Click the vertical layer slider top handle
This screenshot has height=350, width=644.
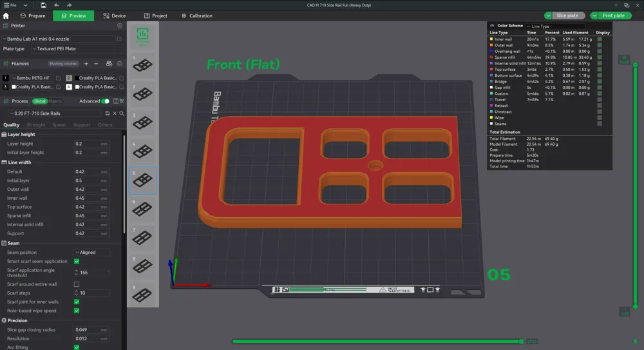pyautogui.click(x=636, y=64)
